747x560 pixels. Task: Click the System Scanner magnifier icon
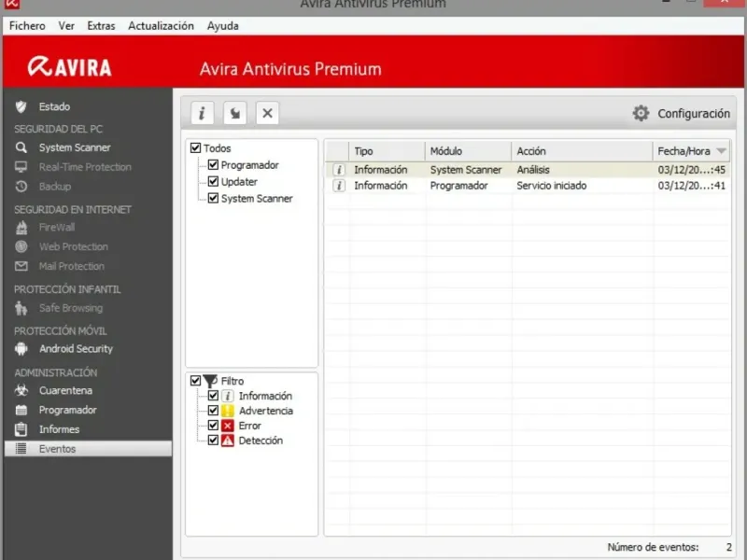[21, 147]
